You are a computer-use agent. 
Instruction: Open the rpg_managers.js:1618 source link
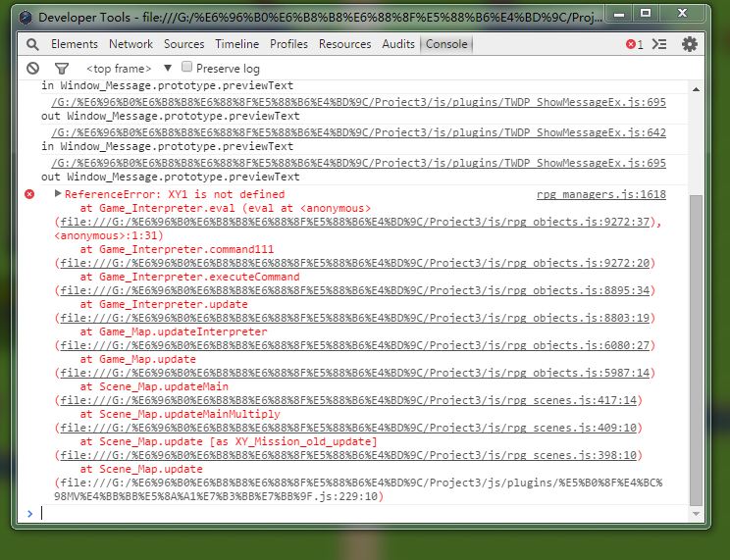[601, 194]
